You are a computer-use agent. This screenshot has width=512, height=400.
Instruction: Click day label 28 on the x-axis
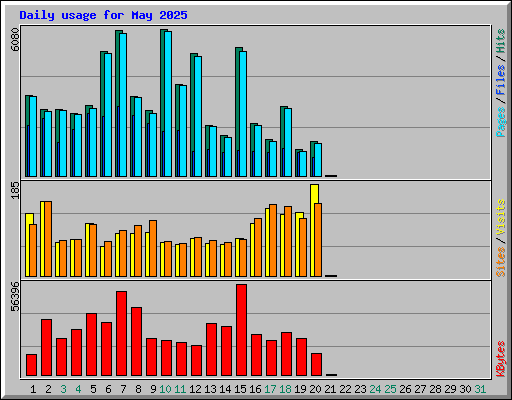(x=435, y=389)
